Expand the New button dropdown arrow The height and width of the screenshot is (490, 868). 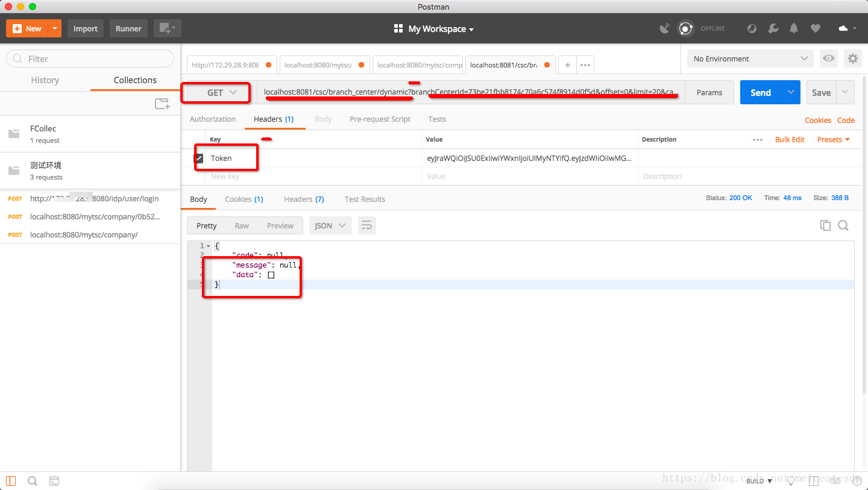[55, 28]
